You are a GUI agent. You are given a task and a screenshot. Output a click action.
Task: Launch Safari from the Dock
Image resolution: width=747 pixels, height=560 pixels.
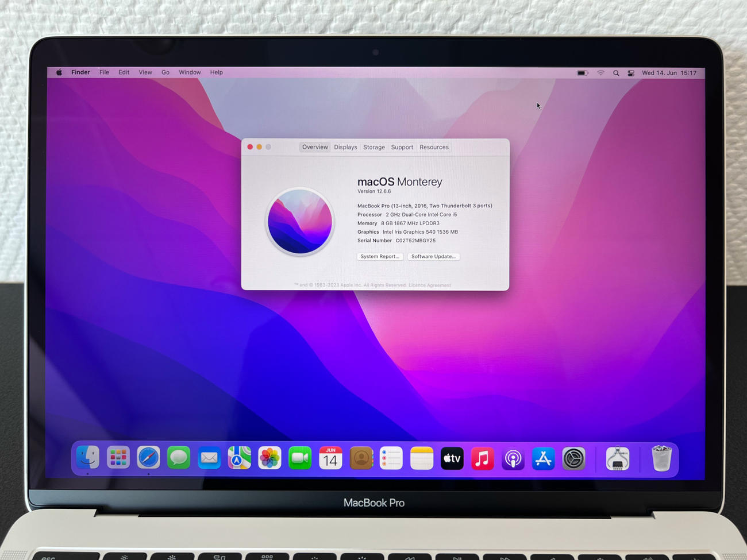(148, 458)
